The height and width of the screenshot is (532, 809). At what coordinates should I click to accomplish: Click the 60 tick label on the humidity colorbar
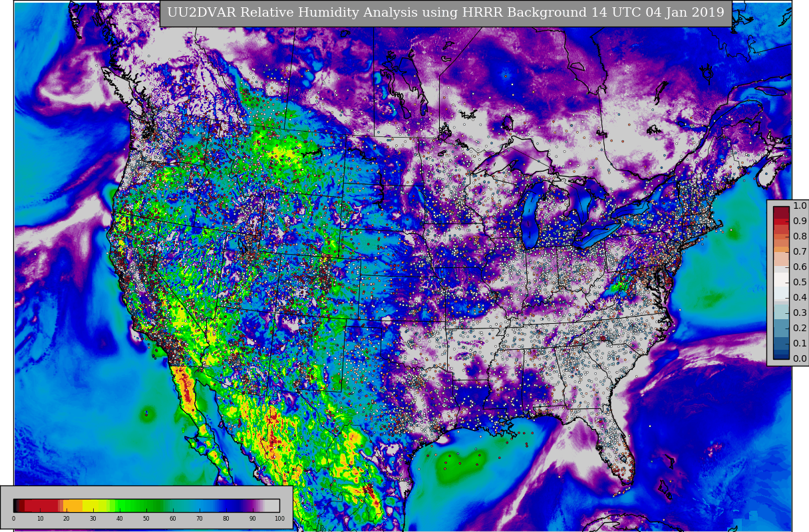click(x=173, y=519)
